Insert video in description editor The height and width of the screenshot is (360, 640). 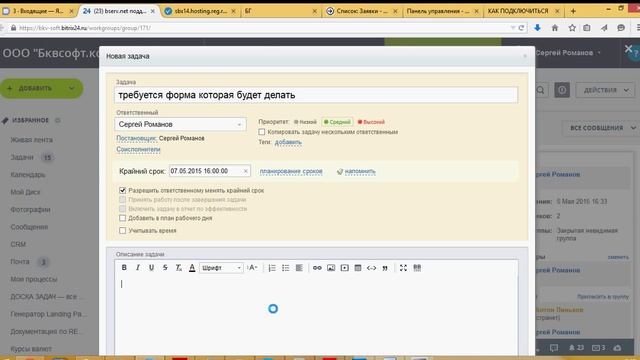pyautogui.click(x=344, y=268)
